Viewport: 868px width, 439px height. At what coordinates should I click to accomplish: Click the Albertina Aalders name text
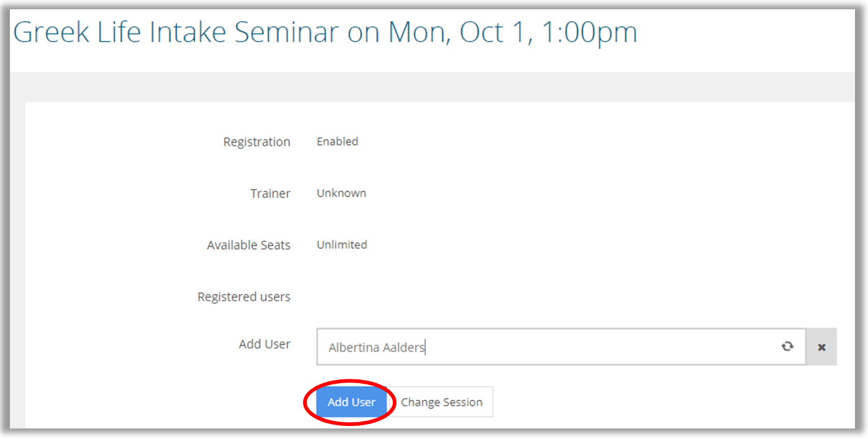pos(376,348)
